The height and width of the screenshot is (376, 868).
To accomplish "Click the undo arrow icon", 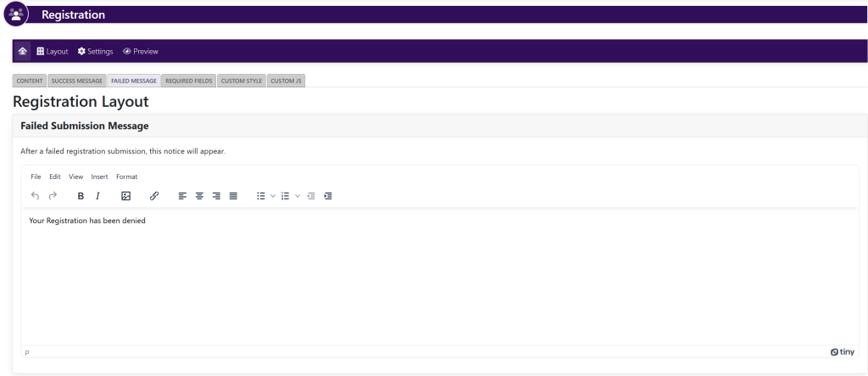I will 35,196.
